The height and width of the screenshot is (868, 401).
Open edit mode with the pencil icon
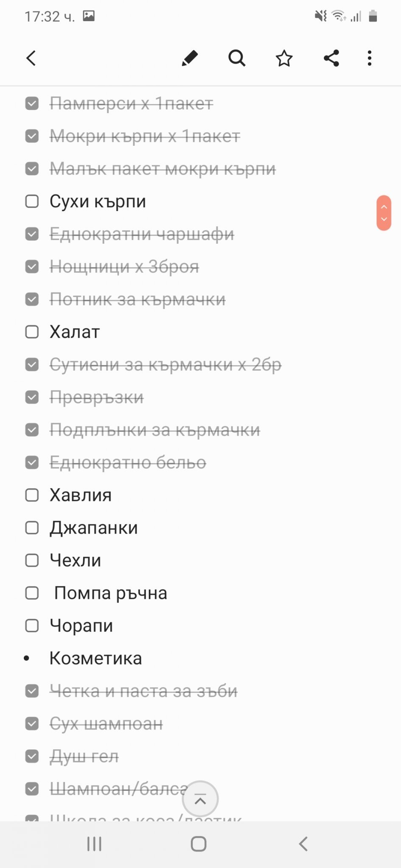click(x=190, y=58)
